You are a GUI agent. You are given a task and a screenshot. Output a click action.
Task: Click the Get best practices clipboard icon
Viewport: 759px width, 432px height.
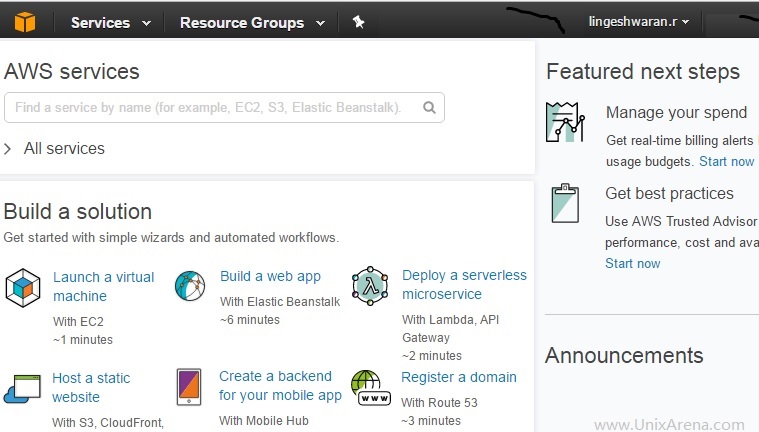(x=565, y=203)
